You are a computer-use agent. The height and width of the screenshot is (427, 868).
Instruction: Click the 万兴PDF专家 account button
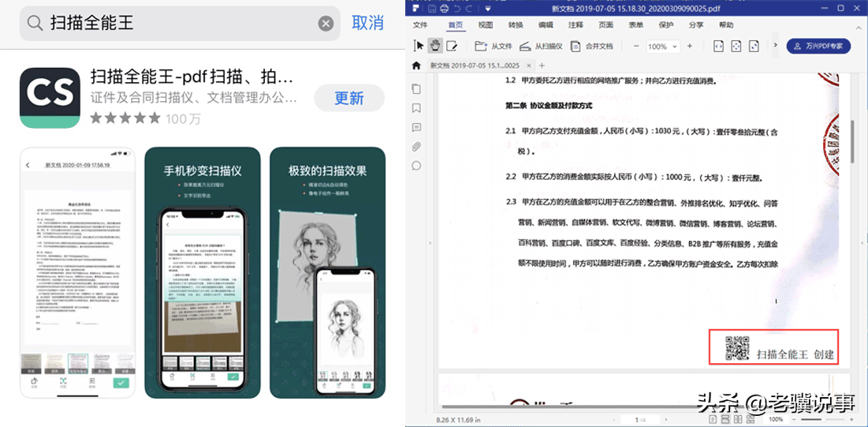(x=818, y=46)
